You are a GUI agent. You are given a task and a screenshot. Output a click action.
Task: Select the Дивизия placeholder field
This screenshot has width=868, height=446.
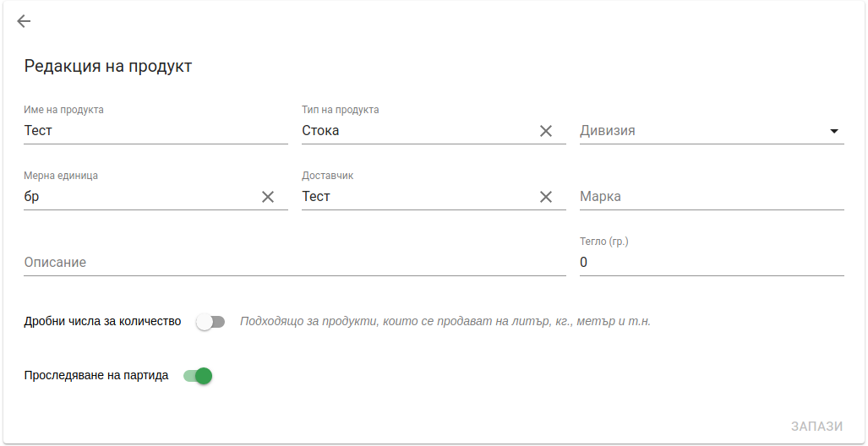tap(712, 131)
